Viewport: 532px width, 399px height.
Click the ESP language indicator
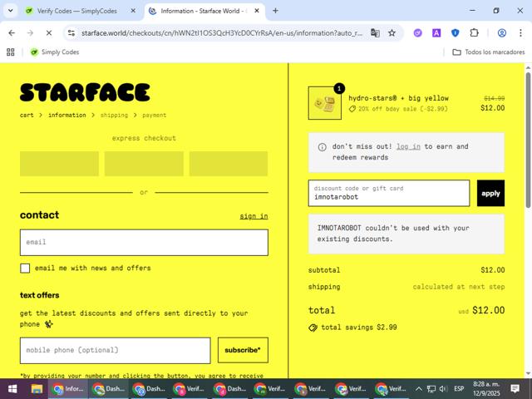coord(459,389)
